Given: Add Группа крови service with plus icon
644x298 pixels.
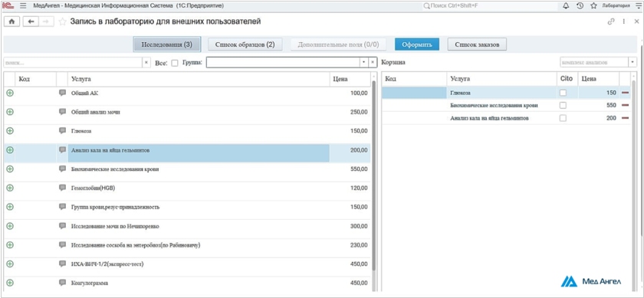Looking at the screenshot, I should point(10,207).
